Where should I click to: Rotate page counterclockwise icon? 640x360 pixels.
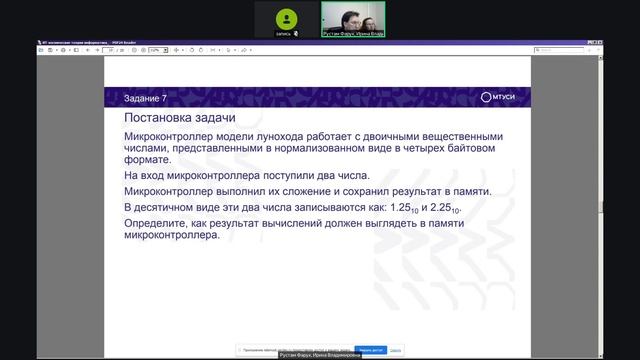click(x=192, y=50)
